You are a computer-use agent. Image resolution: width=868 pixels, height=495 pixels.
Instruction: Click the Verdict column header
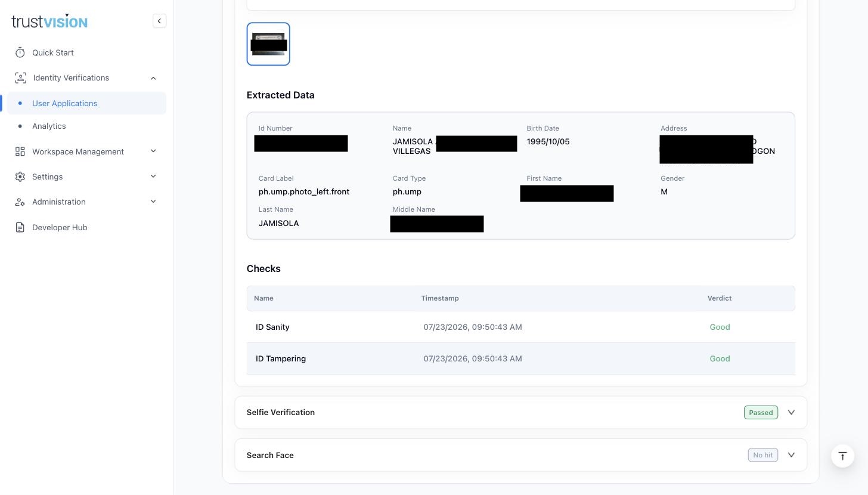tap(720, 298)
